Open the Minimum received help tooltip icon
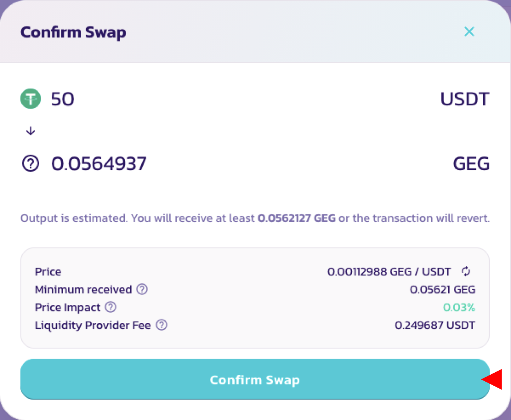 tap(142, 289)
